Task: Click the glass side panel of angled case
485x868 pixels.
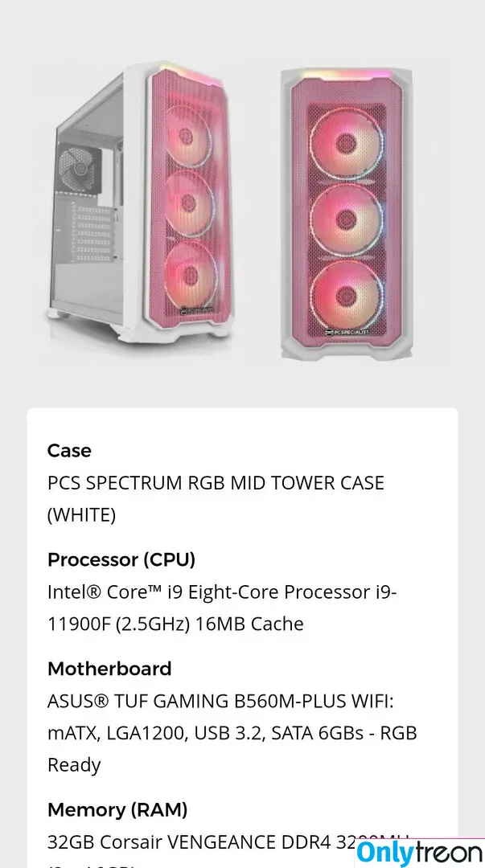Action: pos(88,205)
